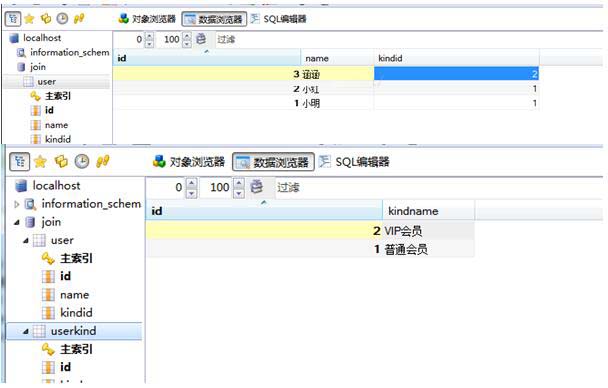Image resolution: width=608 pixels, height=388 pixels.
Task: Click the userkind table icon in the tree
Action: [39, 331]
